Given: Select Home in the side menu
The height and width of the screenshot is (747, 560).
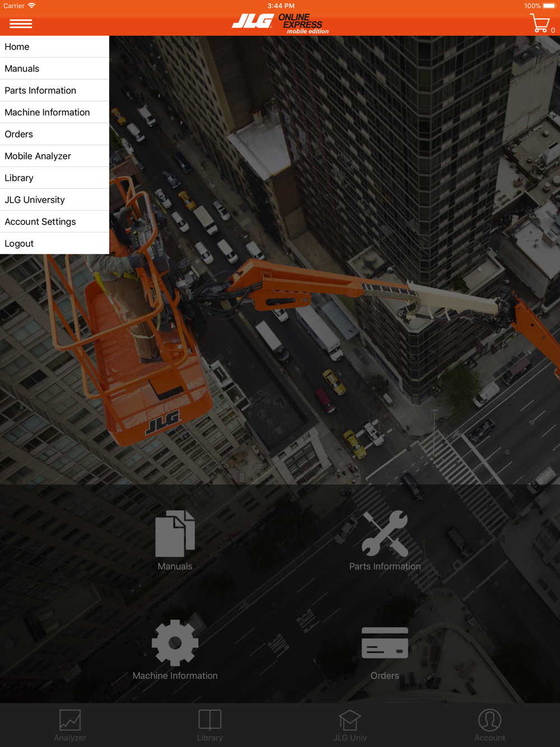Looking at the screenshot, I should coord(54,46).
